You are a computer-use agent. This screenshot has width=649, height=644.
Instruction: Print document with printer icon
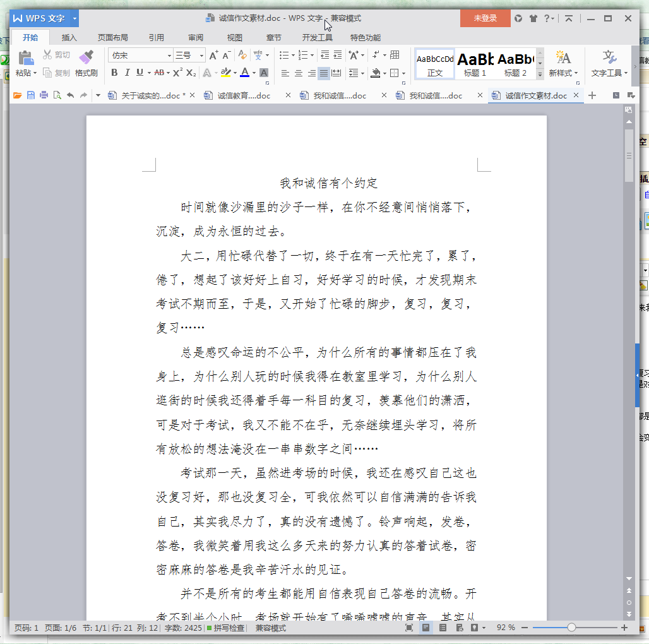[x=44, y=95]
